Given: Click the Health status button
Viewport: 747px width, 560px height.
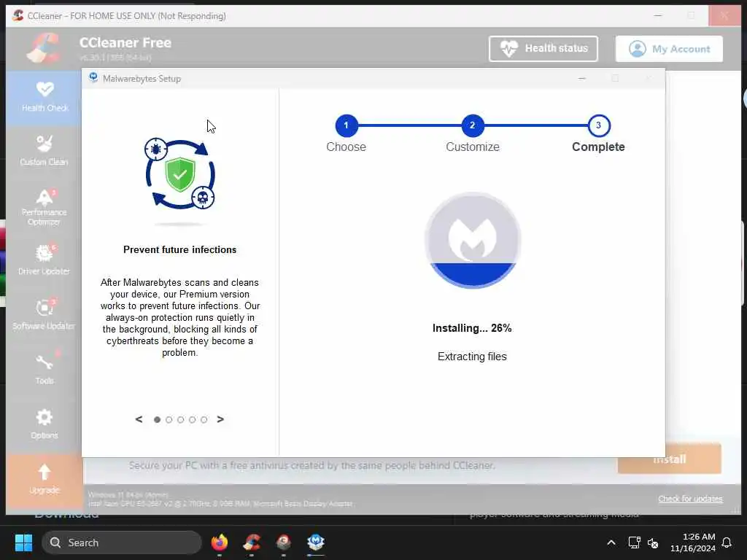Looking at the screenshot, I should tap(543, 49).
